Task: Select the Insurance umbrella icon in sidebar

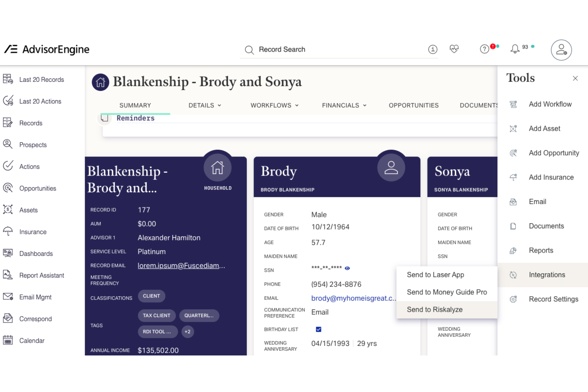Action: point(8,232)
